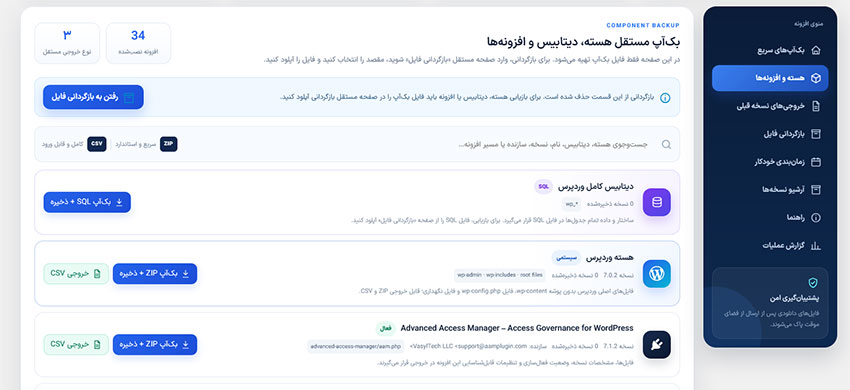Image resolution: width=850 pixels, height=390 pixels.
Task: Click the ZIP badge in the search bar
Action: (169, 144)
